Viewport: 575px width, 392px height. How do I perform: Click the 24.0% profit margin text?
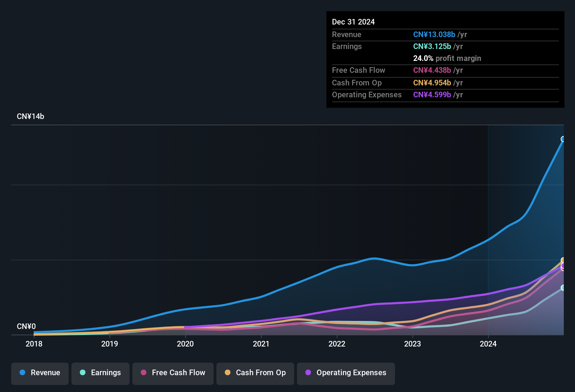click(447, 58)
